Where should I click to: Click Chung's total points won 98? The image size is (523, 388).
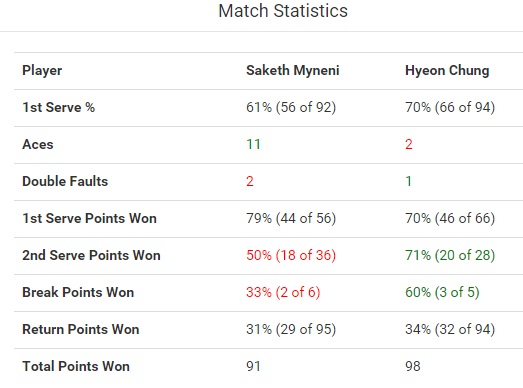pyautogui.click(x=413, y=367)
